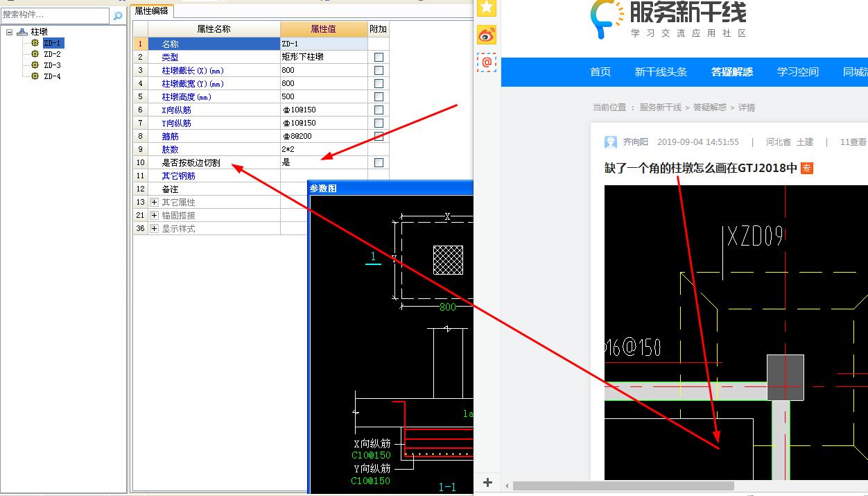This screenshot has width=868, height=496.
Task: Toggle 附加 checkbox for 柱墩截长(X) row
Action: (379, 70)
